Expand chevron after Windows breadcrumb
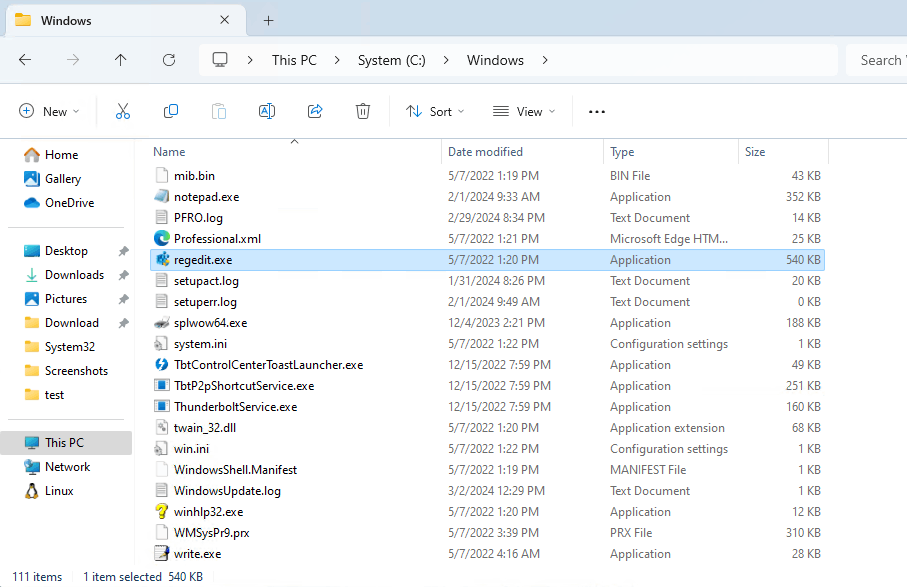The height and width of the screenshot is (587, 907). (544, 60)
